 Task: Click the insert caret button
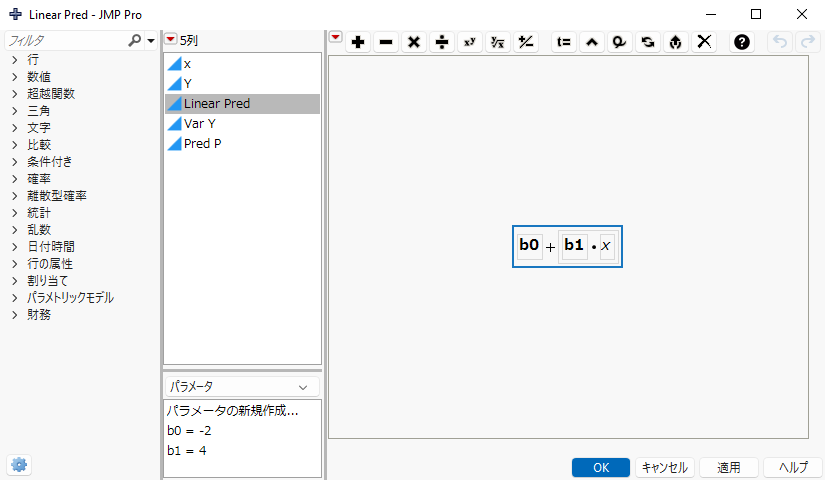click(x=592, y=42)
